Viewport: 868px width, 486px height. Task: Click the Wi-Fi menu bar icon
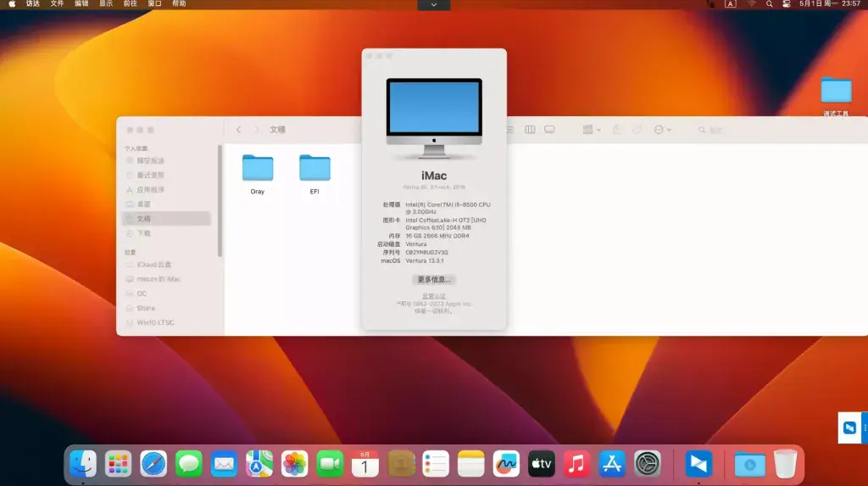click(x=751, y=4)
